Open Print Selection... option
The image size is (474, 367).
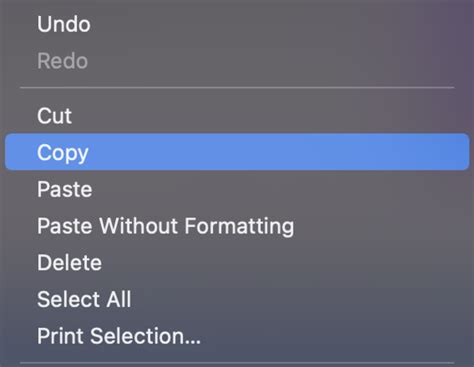click(237, 336)
